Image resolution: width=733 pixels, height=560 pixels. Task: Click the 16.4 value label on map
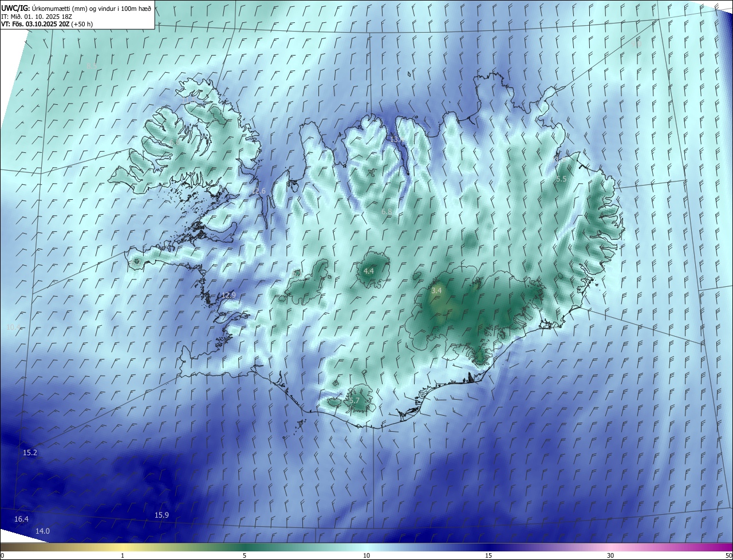pyautogui.click(x=21, y=519)
